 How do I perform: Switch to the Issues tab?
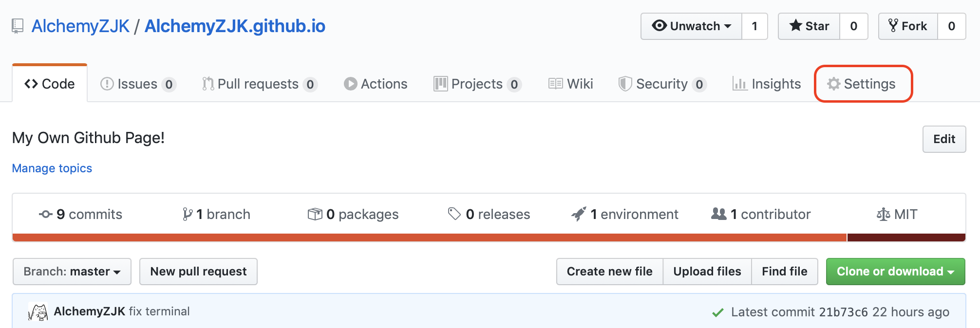click(x=137, y=84)
